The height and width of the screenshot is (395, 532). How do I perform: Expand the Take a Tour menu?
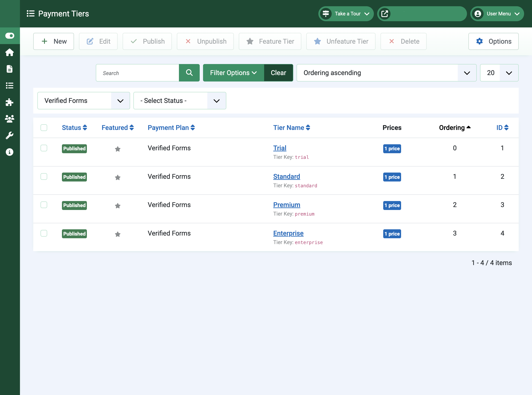click(346, 14)
